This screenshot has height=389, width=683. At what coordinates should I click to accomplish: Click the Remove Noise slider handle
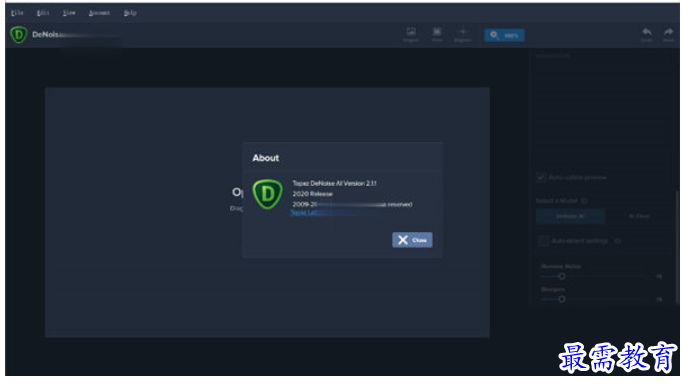click(562, 276)
